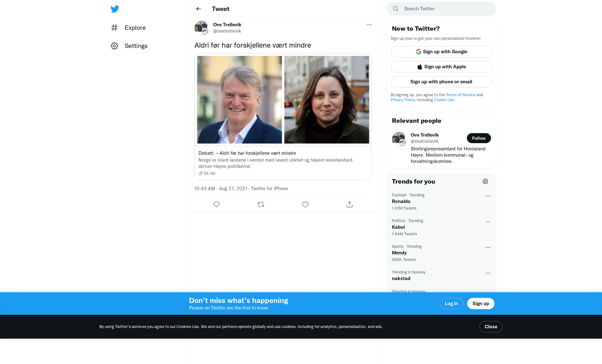Screen dimensions: 602x364
Task: Sign up with Google
Action: tap(441, 52)
